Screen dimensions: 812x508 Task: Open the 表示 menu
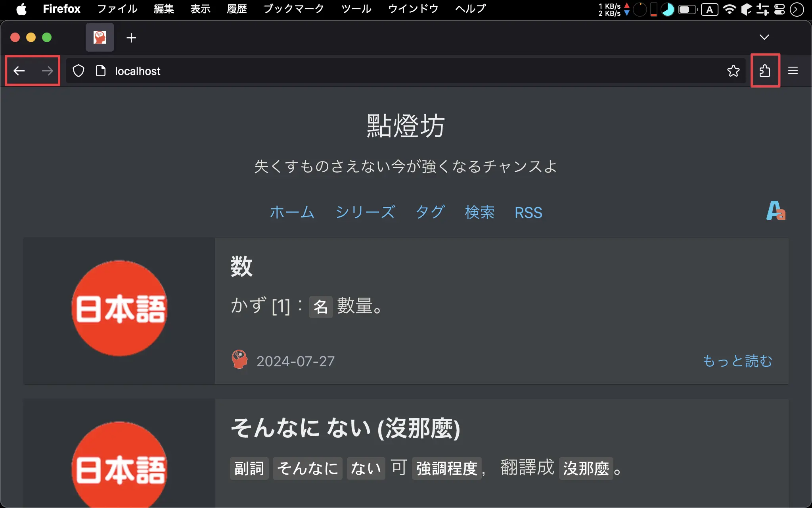(200, 9)
